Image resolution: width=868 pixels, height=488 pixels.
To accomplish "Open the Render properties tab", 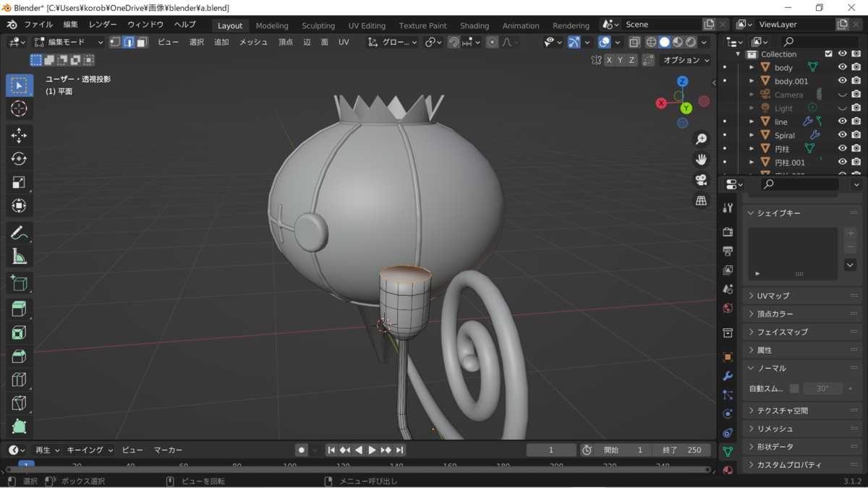I will point(728,232).
